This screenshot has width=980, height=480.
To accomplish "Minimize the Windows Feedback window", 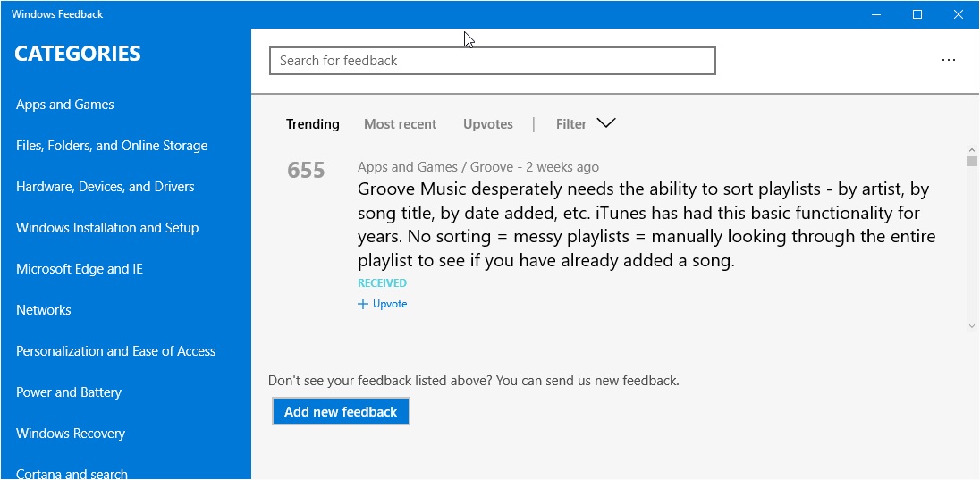I will [876, 14].
